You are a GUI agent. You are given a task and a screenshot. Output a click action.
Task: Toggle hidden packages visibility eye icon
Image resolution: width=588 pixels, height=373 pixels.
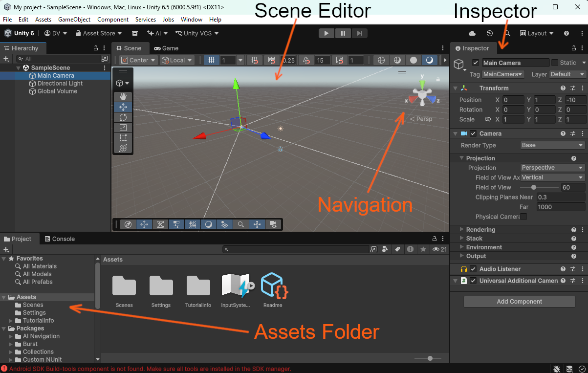(x=440, y=249)
